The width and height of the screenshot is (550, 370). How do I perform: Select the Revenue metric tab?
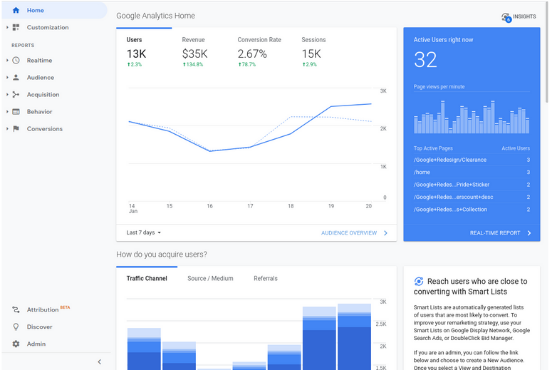click(x=195, y=51)
